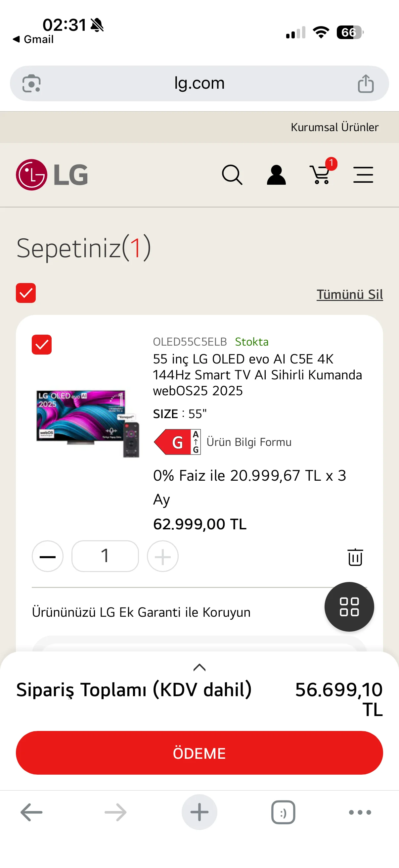Open the account profile icon

pyautogui.click(x=276, y=174)
